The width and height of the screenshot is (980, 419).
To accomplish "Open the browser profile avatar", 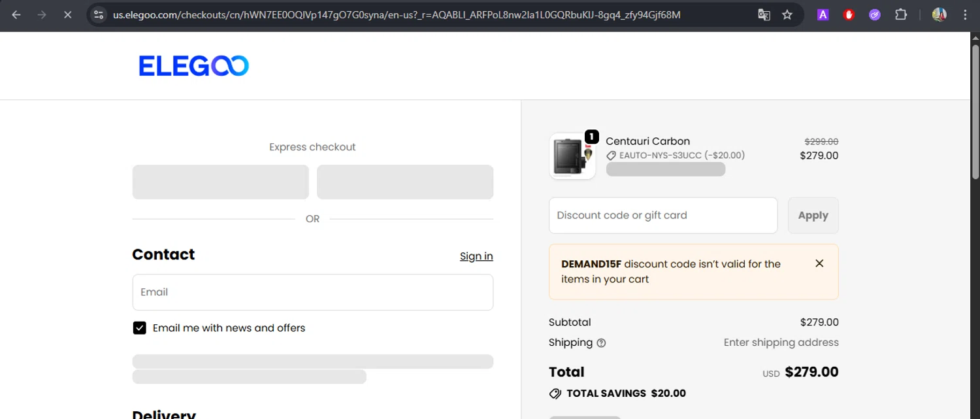I will pos(939,14).
